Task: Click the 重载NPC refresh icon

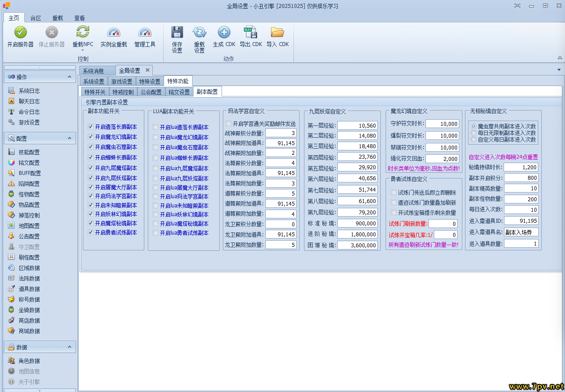Action: [82, 32]
